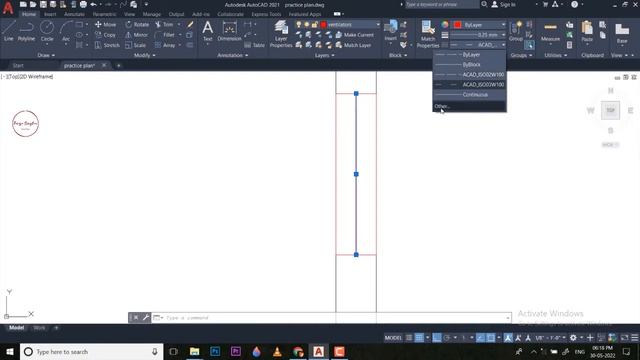Activate the Rotate tool
The image size is (640, 360).
pyautogui.click(x=137, y=24)
